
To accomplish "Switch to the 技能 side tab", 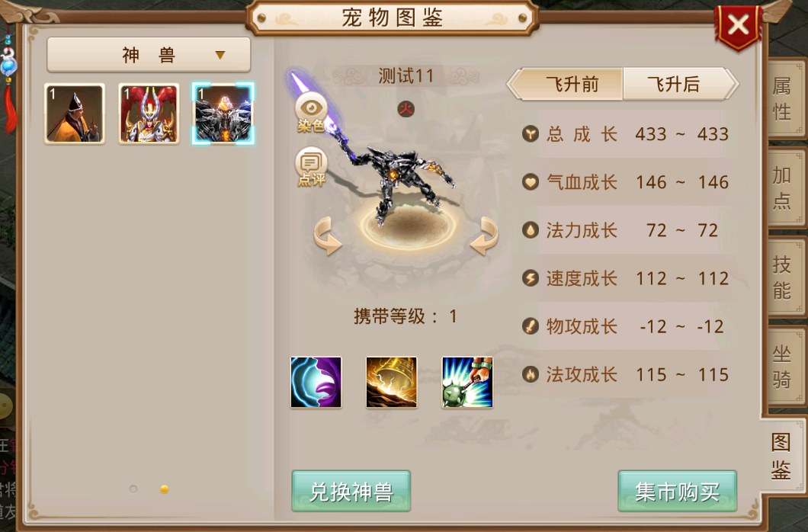I will pos(784,277).
